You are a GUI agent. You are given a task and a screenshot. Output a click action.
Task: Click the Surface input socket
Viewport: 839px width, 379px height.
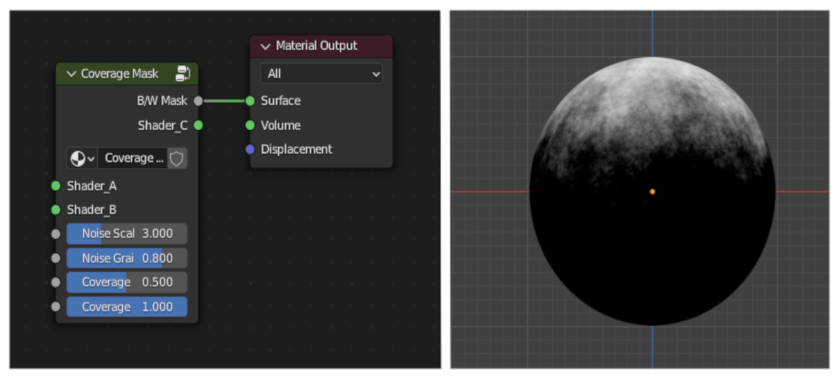[x=250, y=101]
